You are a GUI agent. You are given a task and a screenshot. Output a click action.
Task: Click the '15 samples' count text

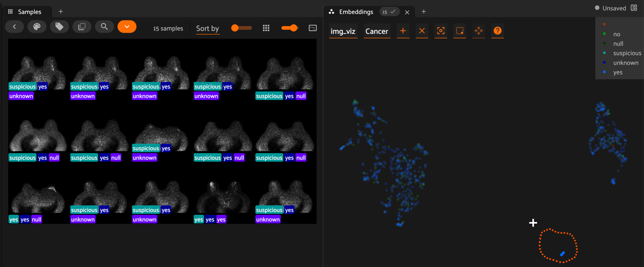[168, 28]
